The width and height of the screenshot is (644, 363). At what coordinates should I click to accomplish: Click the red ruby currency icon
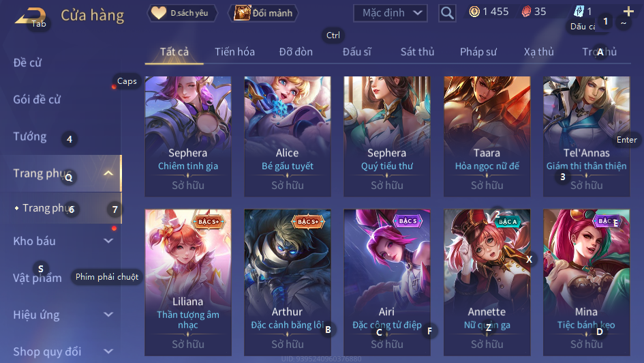click(x=526, y=12)
